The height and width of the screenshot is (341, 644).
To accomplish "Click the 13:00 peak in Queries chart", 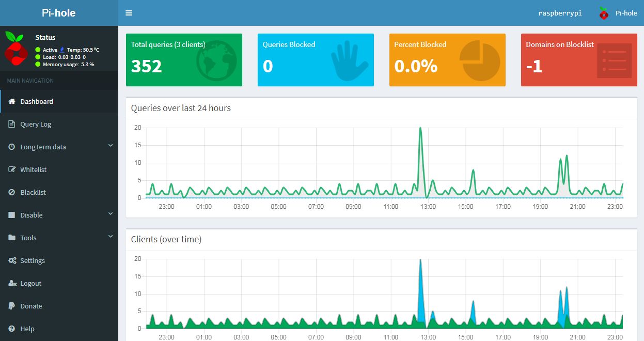I will [420, 128].
